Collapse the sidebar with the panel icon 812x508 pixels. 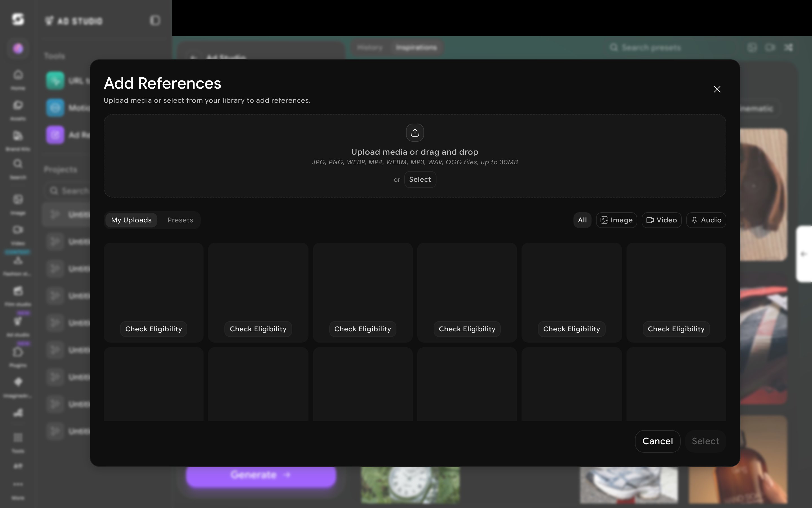click(x=155, y=21)
